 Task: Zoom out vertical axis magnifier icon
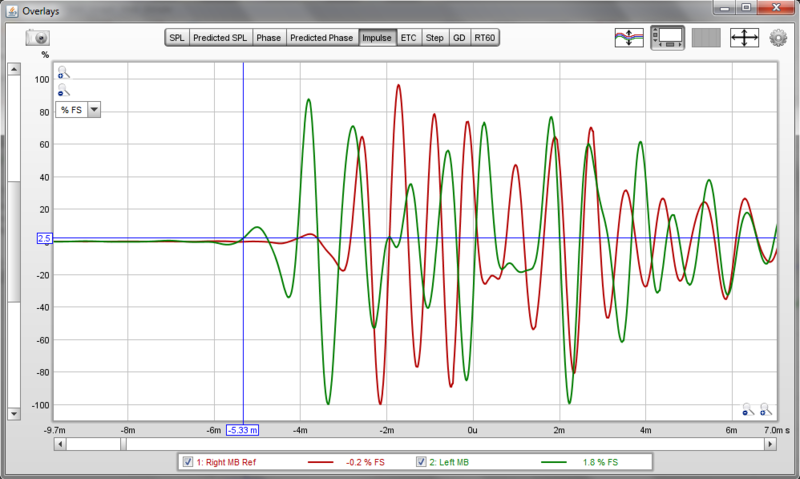click(x=63, y=90)
